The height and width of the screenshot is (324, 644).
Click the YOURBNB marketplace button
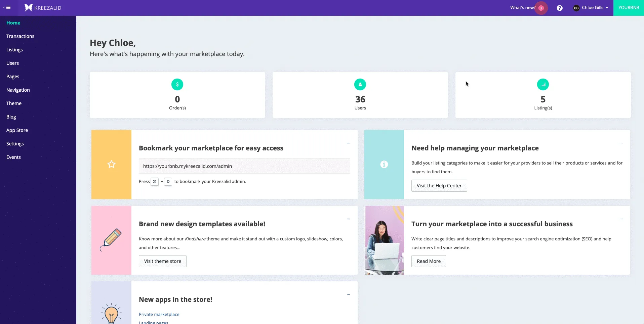tap(629, 8)
